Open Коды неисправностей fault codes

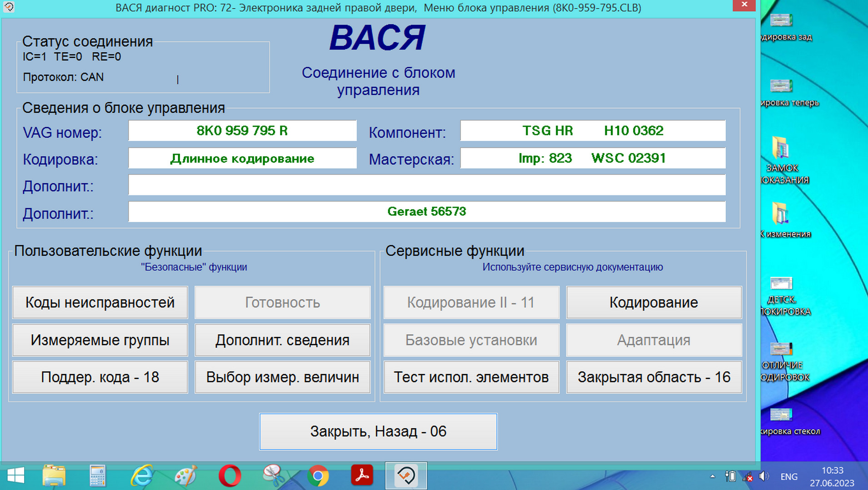pos(100,302)
